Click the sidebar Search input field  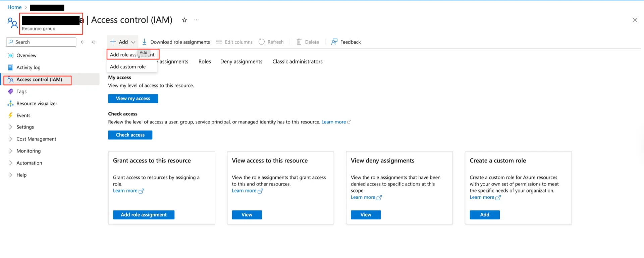pyautogui.click(x=41, y=42)
